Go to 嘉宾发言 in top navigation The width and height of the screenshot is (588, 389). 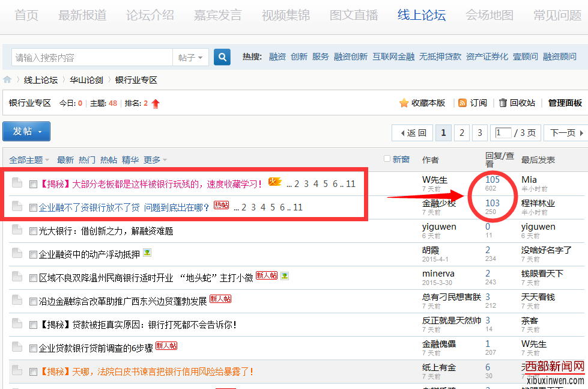coord(217,15)
